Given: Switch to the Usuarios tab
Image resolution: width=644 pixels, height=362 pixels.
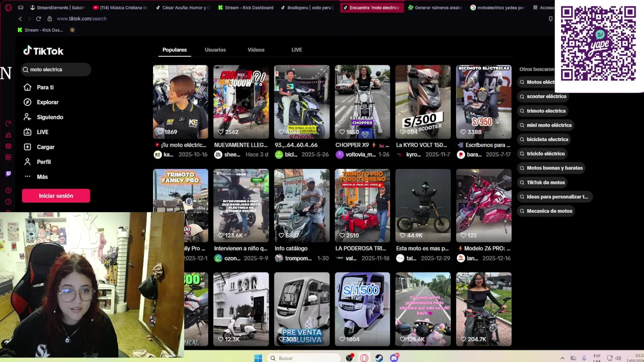Looking at the screenshot, I should point(215,50).
